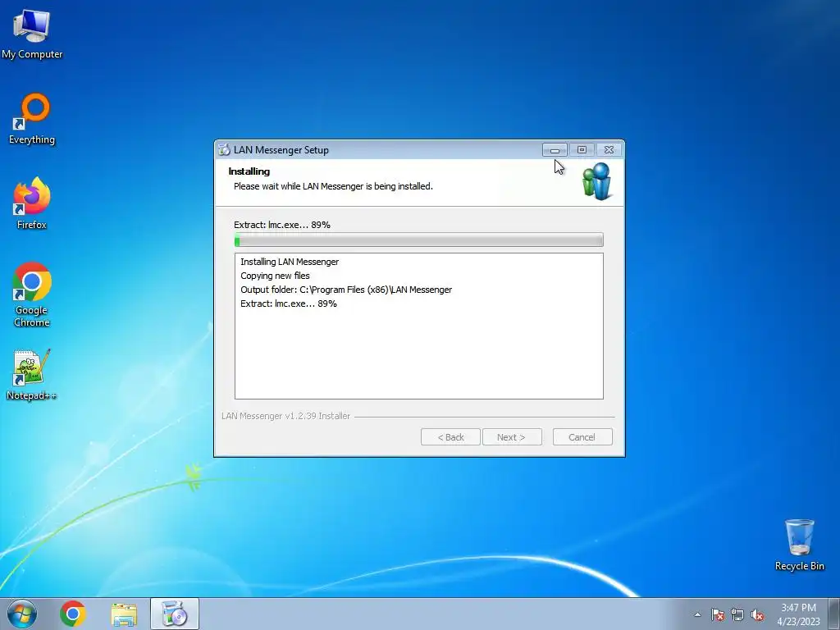Cancel the LAN Messenger installation
Screen dimensions: 840x630
(582, 437)
